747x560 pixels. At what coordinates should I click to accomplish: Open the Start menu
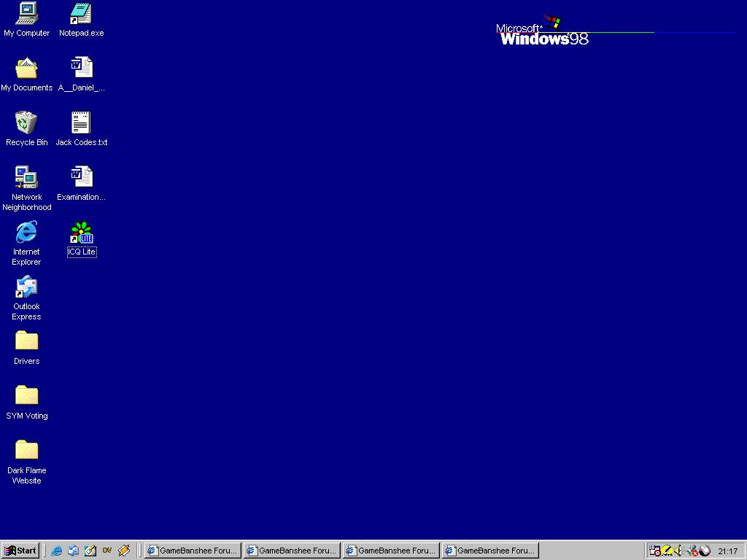pyautogui.click(x=20, y=551)
